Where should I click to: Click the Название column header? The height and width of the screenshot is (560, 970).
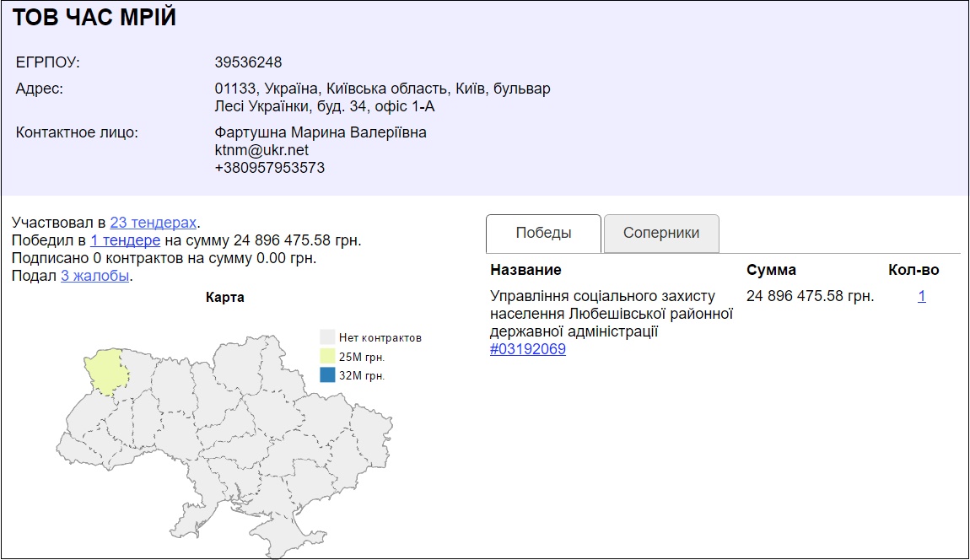pos(525,270)
